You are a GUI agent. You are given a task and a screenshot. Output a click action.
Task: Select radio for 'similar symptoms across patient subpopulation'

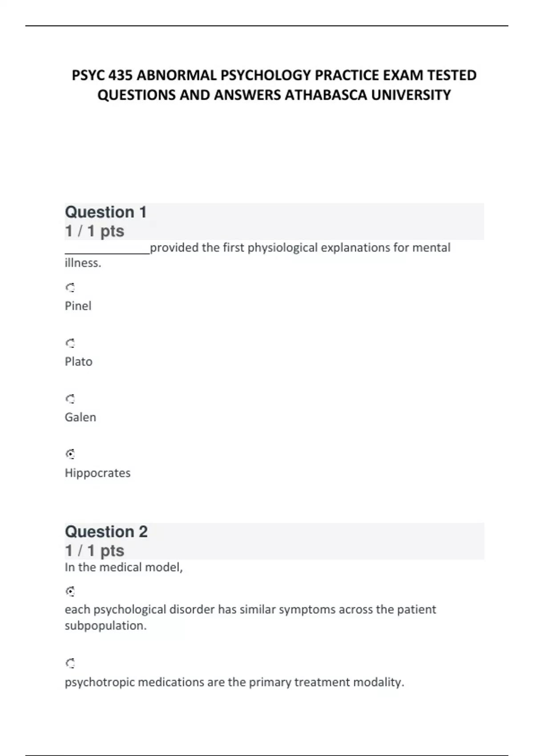pyautogui.click(x=70, y=591)
